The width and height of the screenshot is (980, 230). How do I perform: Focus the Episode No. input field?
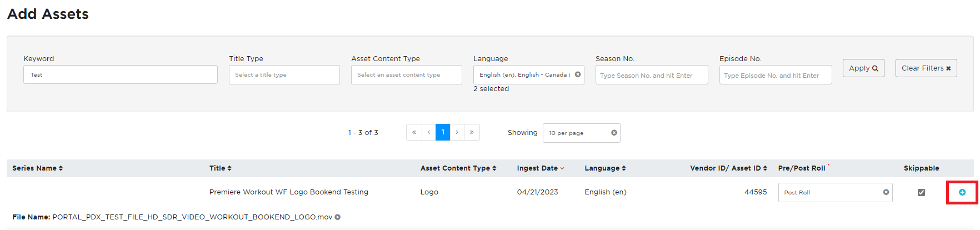[x=776, y=75]
